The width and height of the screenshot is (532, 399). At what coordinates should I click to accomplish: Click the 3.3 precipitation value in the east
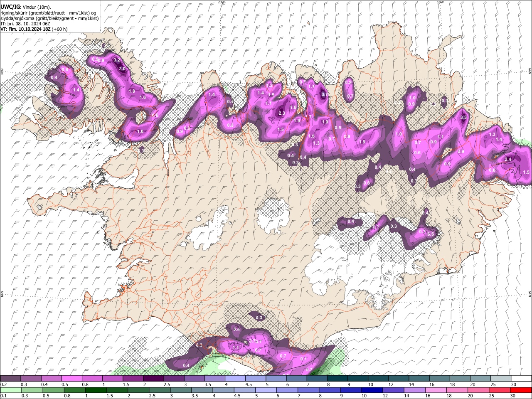click(x=464, y=118)
